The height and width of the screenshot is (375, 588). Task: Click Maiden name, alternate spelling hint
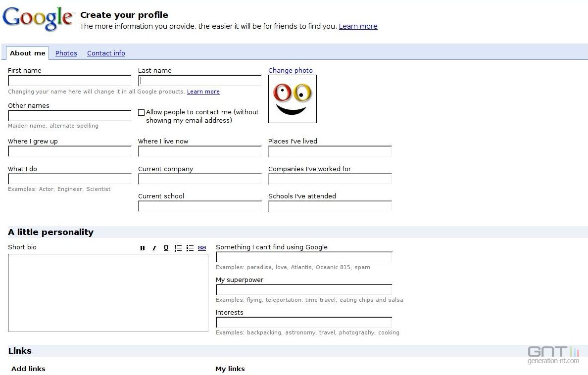(x=53, y=126)
